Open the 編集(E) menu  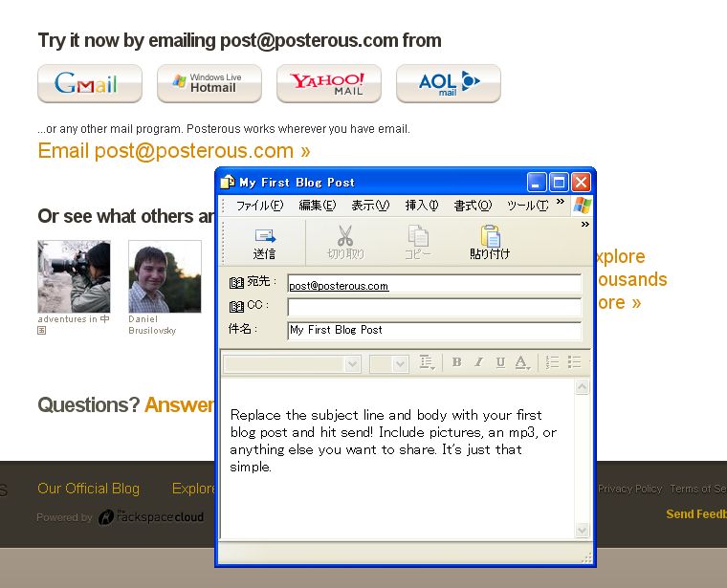(x=318, y=206)
